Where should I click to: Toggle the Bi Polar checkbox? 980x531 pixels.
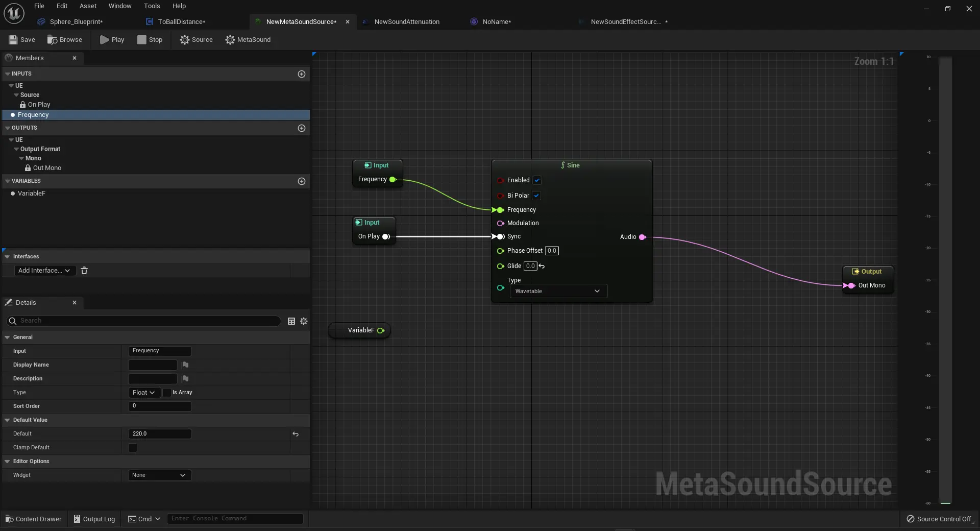tap(536, 196)
